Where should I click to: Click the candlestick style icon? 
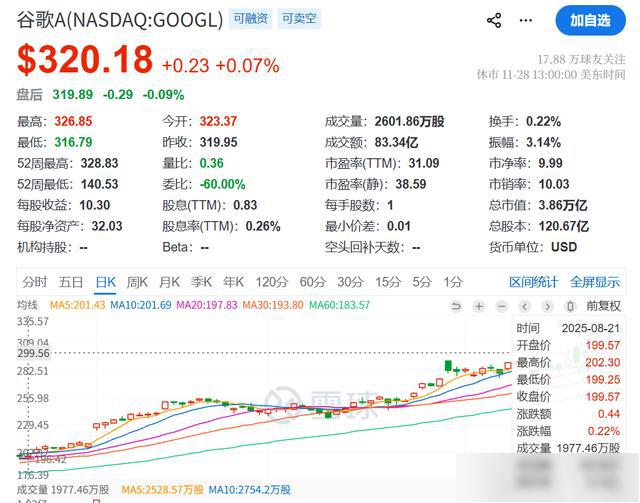click(x=571, y=306)
